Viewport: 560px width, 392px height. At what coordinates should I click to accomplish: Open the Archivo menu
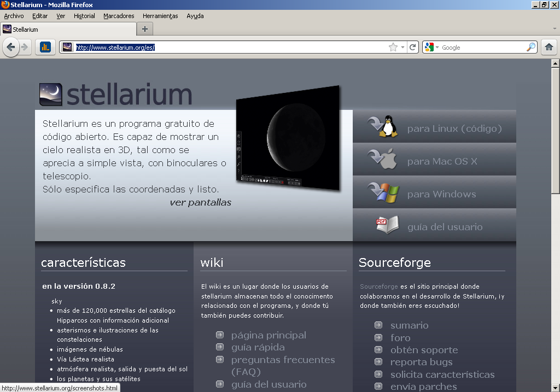[x=14, y=16]
